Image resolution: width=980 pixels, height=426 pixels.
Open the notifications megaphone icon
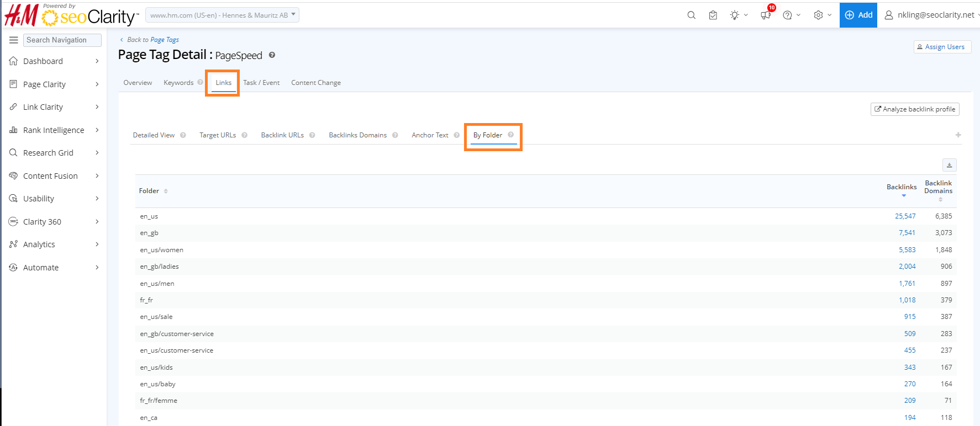[766, 15]
